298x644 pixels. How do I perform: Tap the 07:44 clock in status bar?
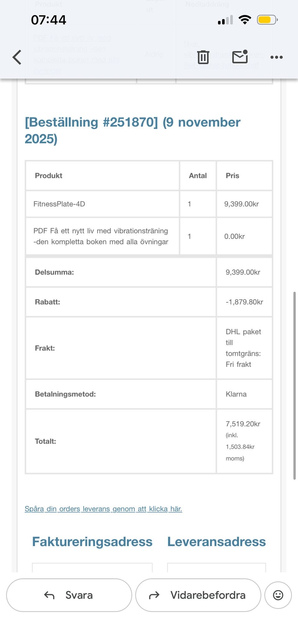[49, 20]
